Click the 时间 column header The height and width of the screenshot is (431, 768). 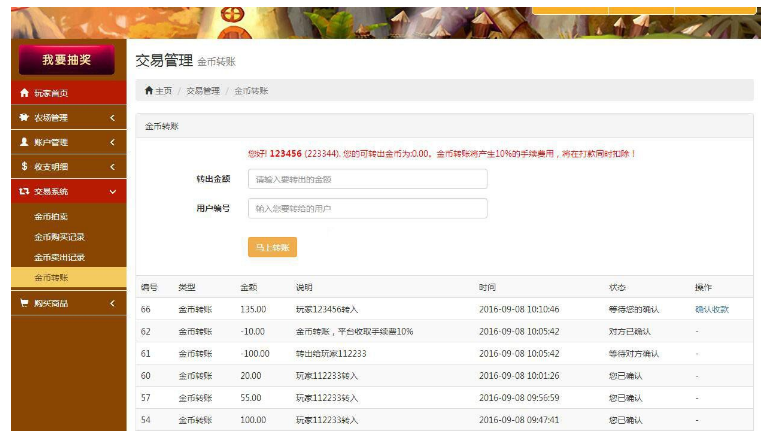pyautogui.click(x=487, y=287)
